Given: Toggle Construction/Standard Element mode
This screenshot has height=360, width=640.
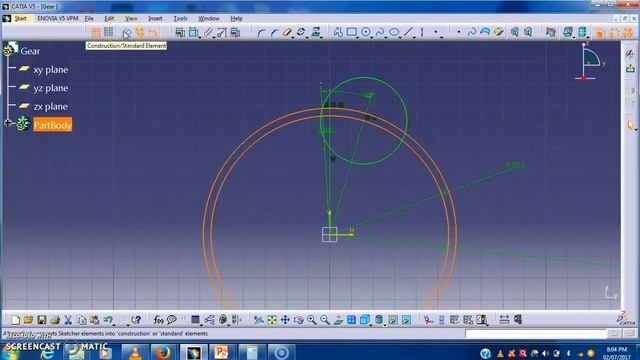Looking at the screenshot, I should click(x=126, y=33).
